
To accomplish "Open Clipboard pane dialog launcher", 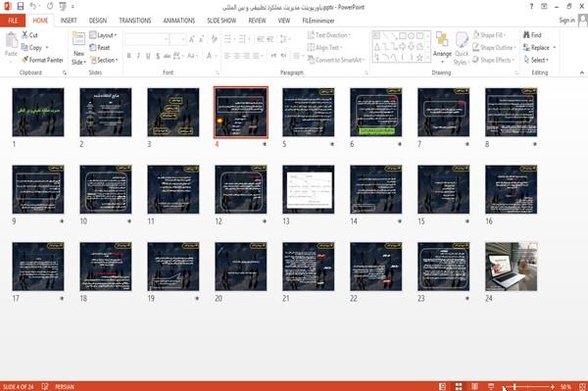I will coord(65,73).
